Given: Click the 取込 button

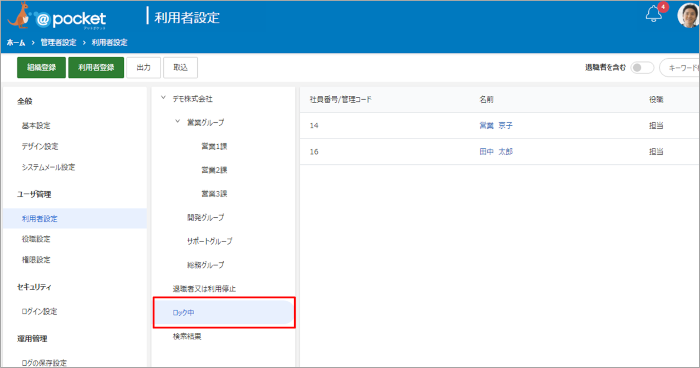Looking at the screenshot, I should (x=180, y=67).
